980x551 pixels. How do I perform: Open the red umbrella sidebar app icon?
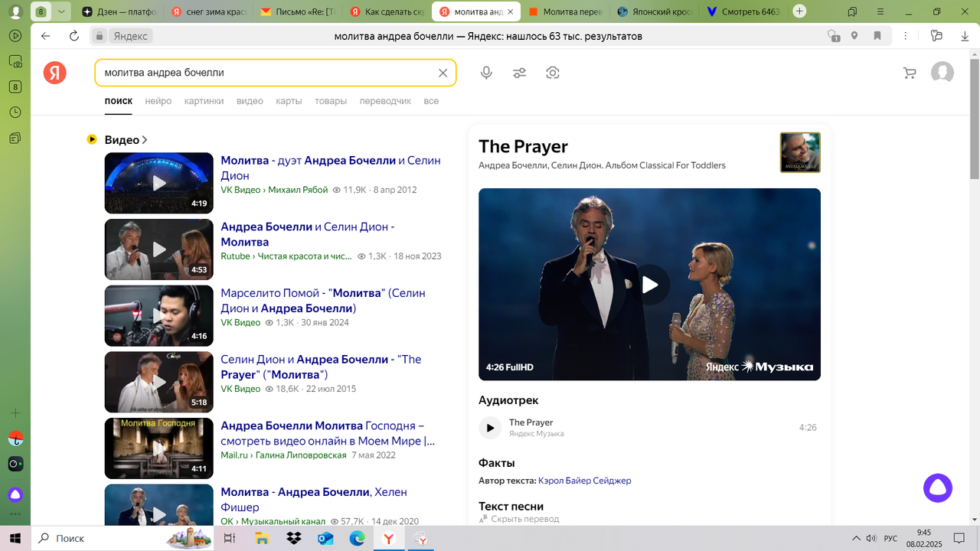15,439
